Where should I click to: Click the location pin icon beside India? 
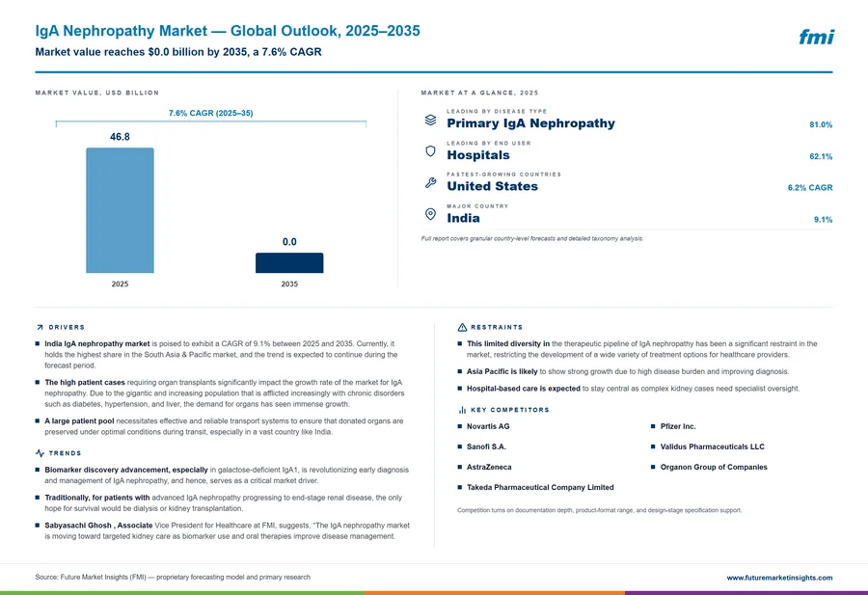tap(430, 214)
